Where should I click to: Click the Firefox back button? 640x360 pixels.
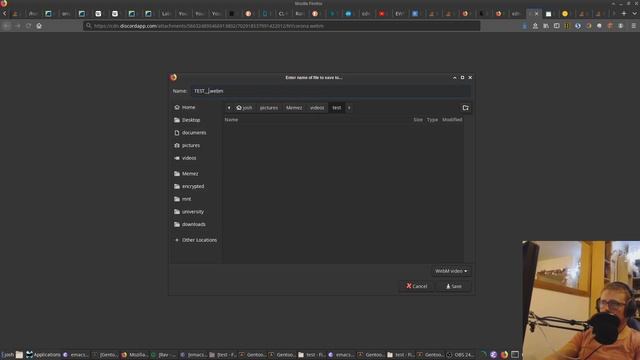(7, 26)
